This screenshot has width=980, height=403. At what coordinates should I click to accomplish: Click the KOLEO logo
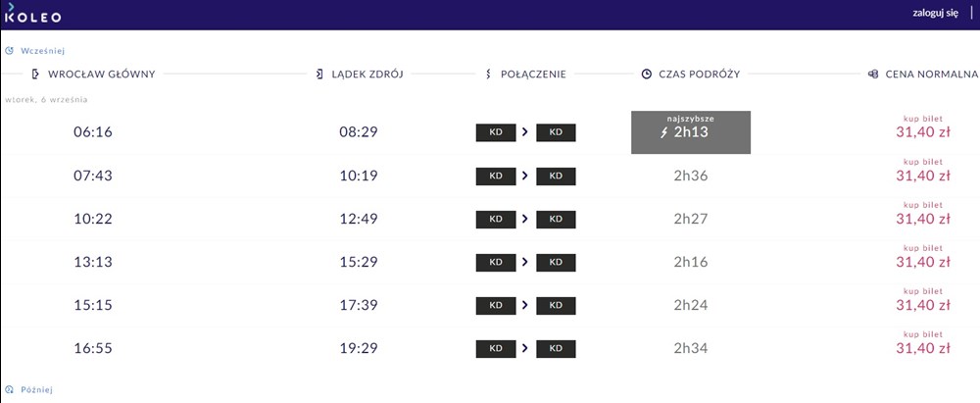(32, 14)
